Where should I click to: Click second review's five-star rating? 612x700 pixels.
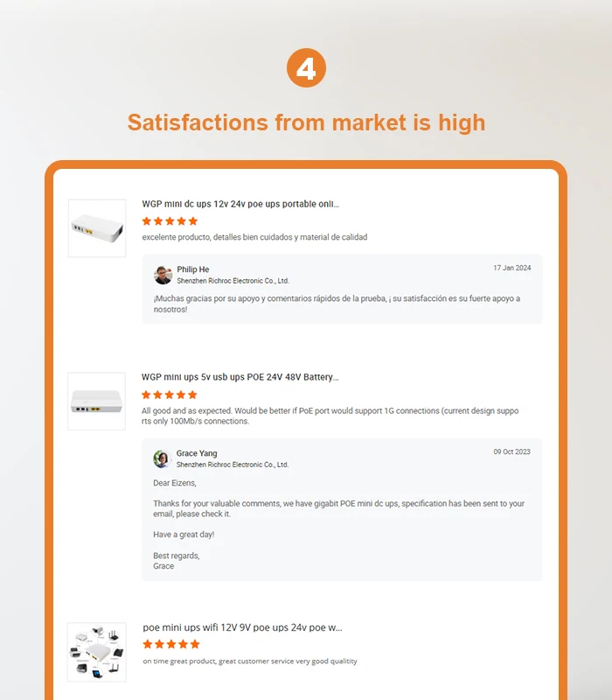tap(170, 395)
